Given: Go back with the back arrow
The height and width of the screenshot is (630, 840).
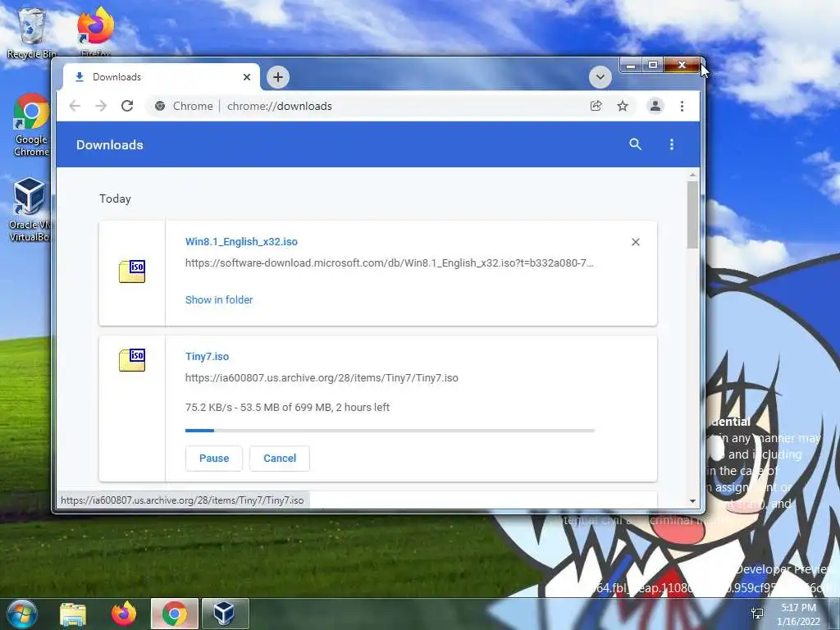Looking at the screenshot, I should pos(75,106).
